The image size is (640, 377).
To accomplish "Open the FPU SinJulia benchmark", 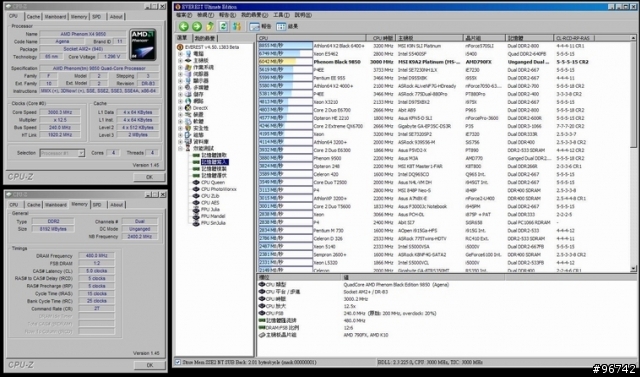I will tap(209, 223).
